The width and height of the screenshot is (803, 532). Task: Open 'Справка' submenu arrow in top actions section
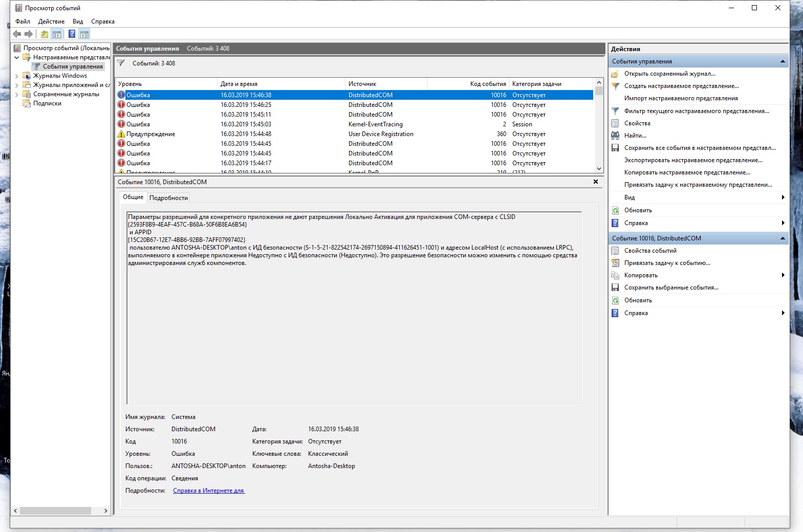pyautogui.click(x=783, y=223)
